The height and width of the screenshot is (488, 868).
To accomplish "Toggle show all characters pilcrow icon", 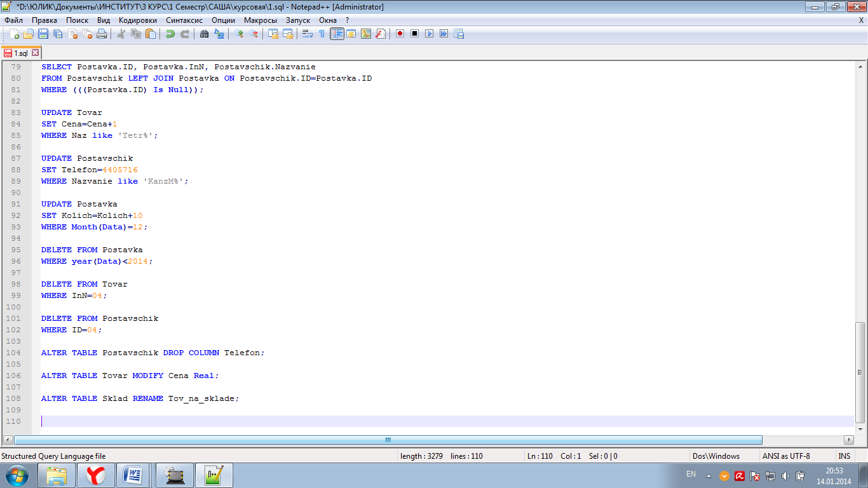I will tap(322, 34).
